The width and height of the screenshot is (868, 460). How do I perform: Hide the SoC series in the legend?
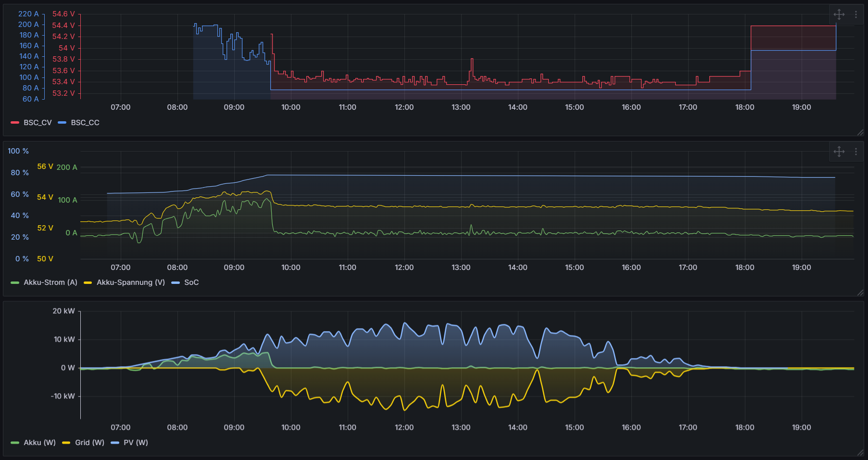(x=192, y=282)
